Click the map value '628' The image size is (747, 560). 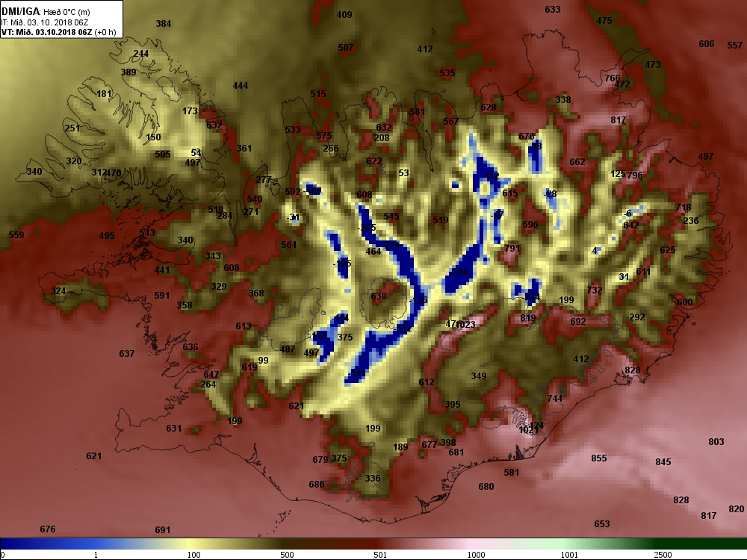pos(489,108)
